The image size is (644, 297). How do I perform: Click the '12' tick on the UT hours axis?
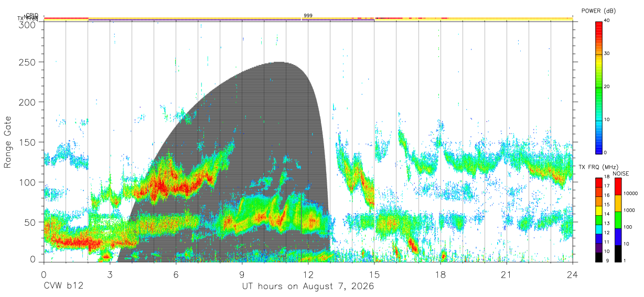click(x=308, y=274)
